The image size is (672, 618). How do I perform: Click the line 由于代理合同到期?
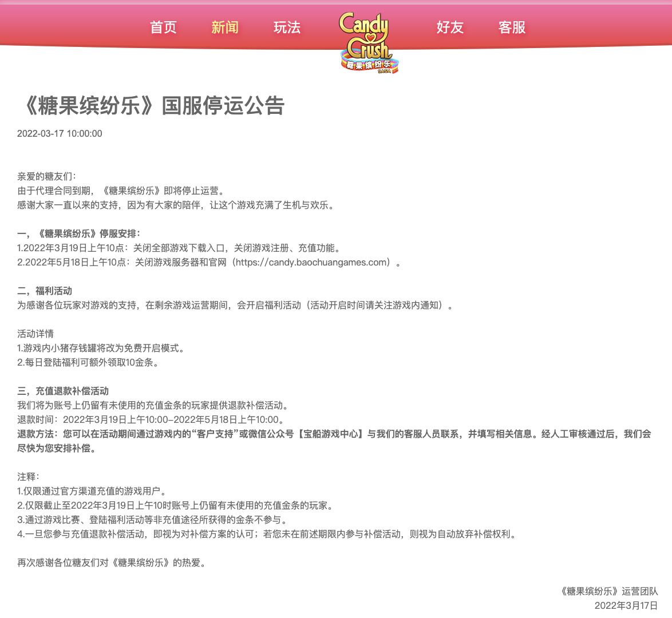(x=121, y=191)
